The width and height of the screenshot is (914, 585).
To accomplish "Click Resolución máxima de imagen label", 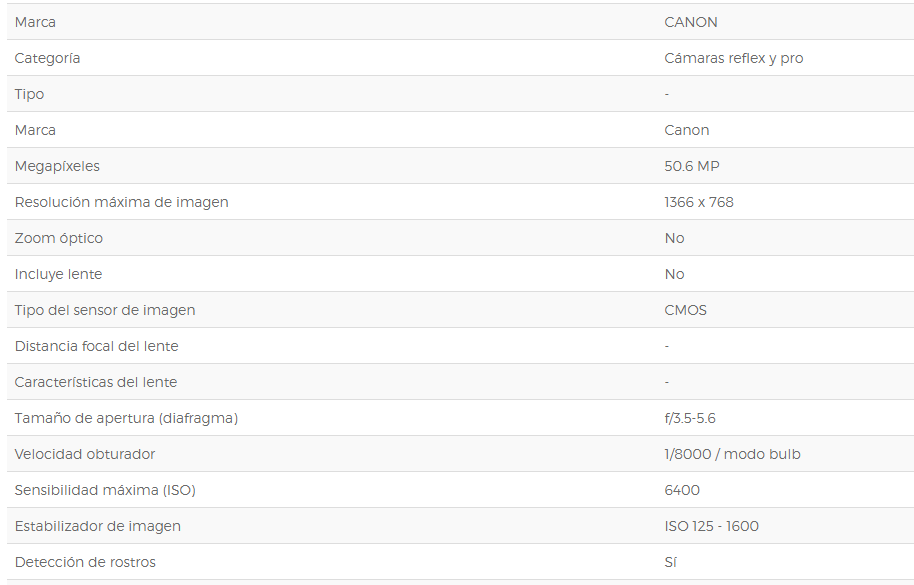I will pos(121,203).
